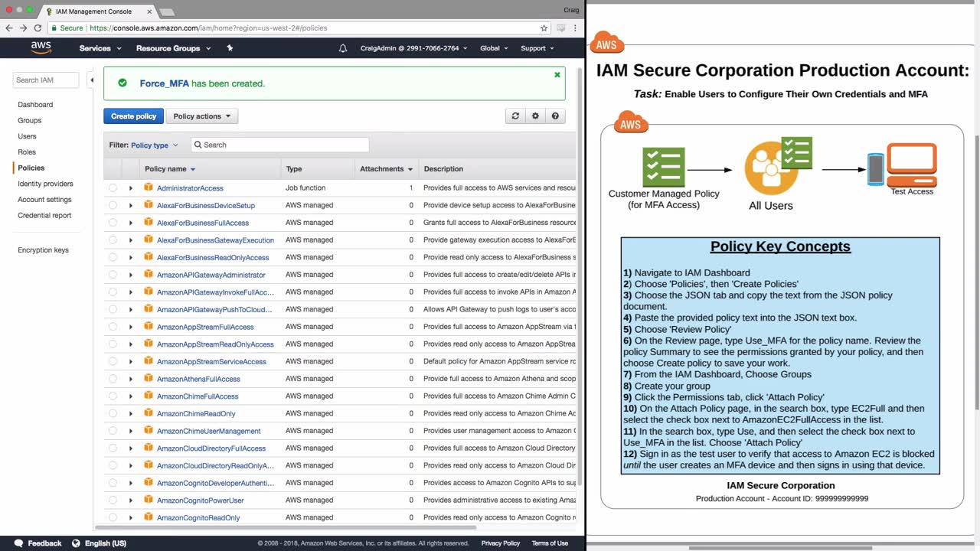This screenshot has height=551, width=980.
Task: Open the Force_MFA policy link in banner
Action: (x=164, y=83)
